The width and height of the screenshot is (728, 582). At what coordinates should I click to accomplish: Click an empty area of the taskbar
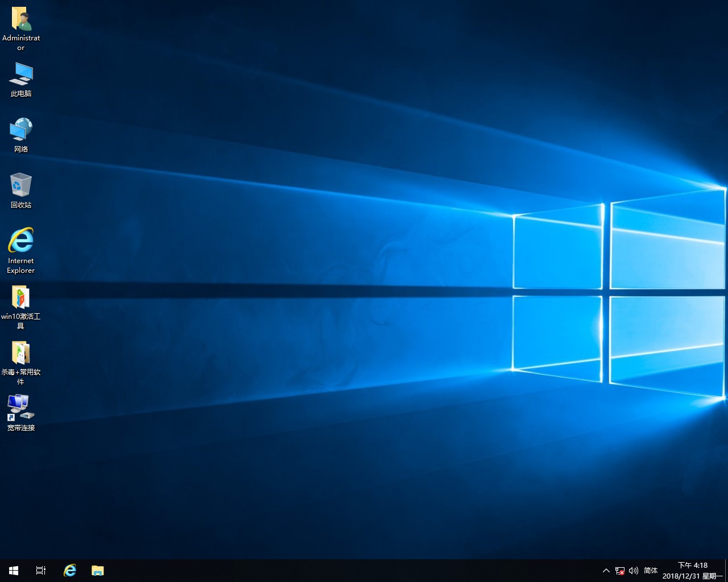(341, 571)
